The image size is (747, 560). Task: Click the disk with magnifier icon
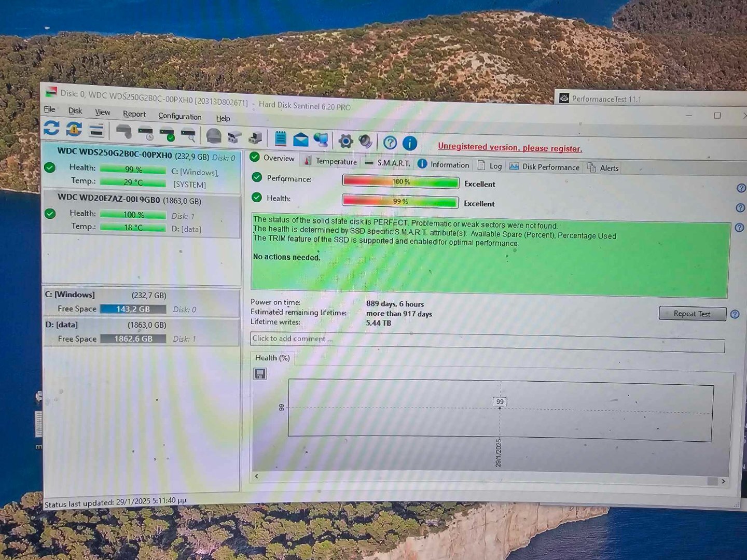tap(188, 135)
